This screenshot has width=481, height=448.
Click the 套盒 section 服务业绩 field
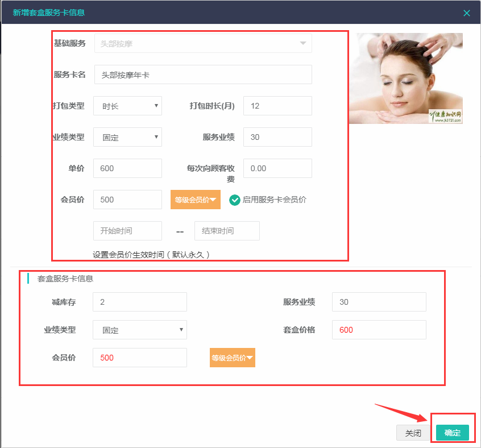tap(379, 302)
